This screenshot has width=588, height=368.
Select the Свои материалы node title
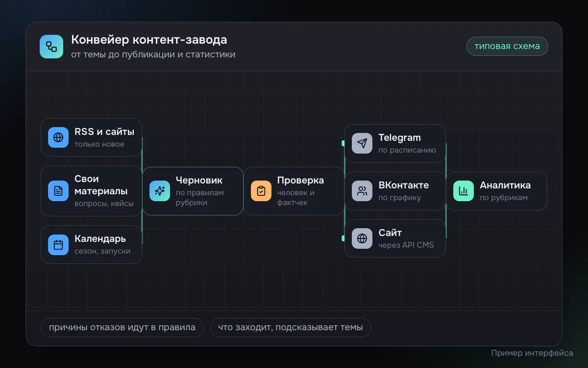coord(101,185)
